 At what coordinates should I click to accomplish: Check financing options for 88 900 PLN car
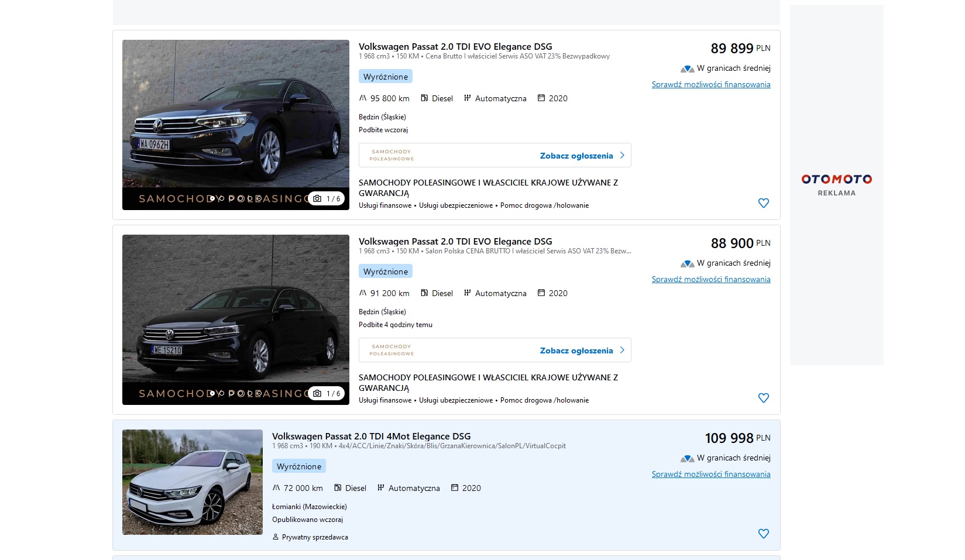(711, 280)
